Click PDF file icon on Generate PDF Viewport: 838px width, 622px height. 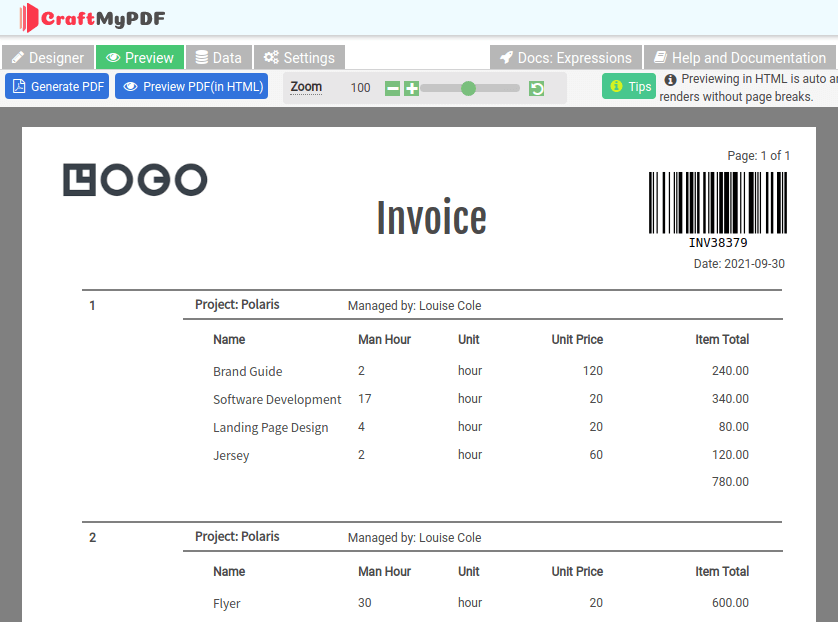[19, 86]
